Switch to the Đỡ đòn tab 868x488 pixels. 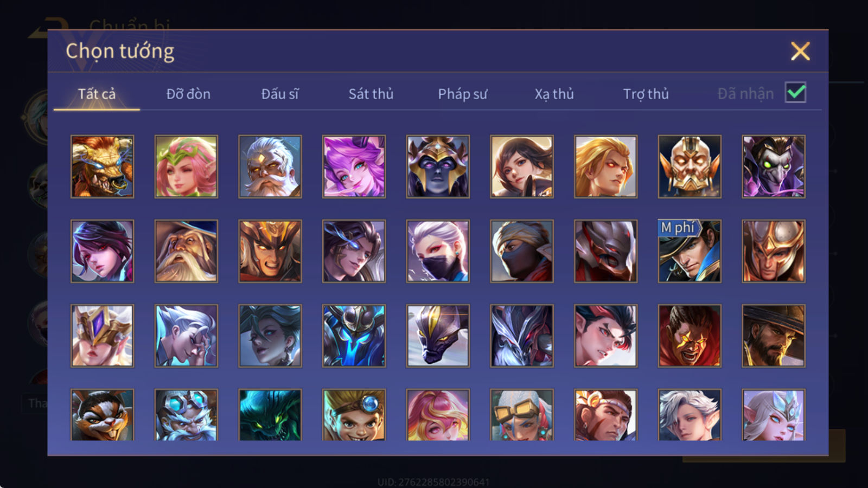coord(188,94)
